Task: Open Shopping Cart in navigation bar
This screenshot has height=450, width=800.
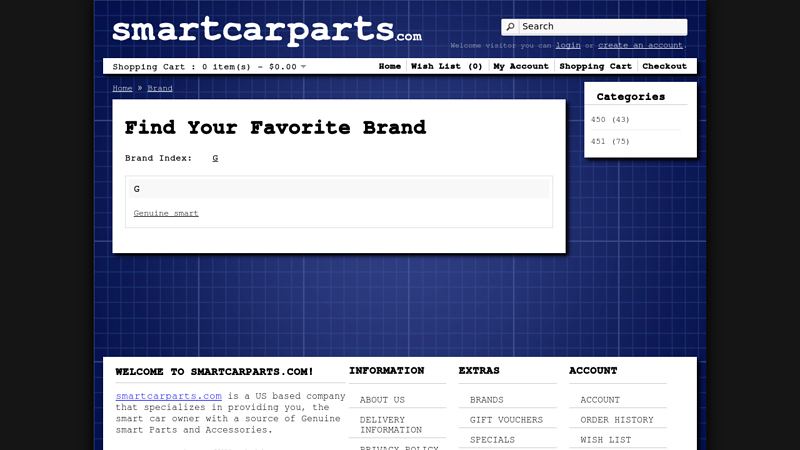Action: (x=595, y=66)
